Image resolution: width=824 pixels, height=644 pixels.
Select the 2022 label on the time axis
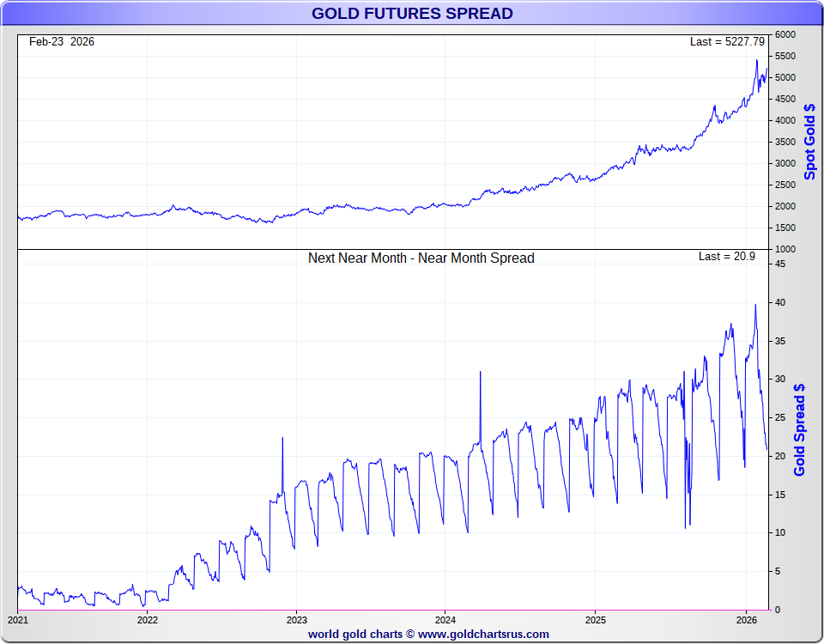click(148, 620)
